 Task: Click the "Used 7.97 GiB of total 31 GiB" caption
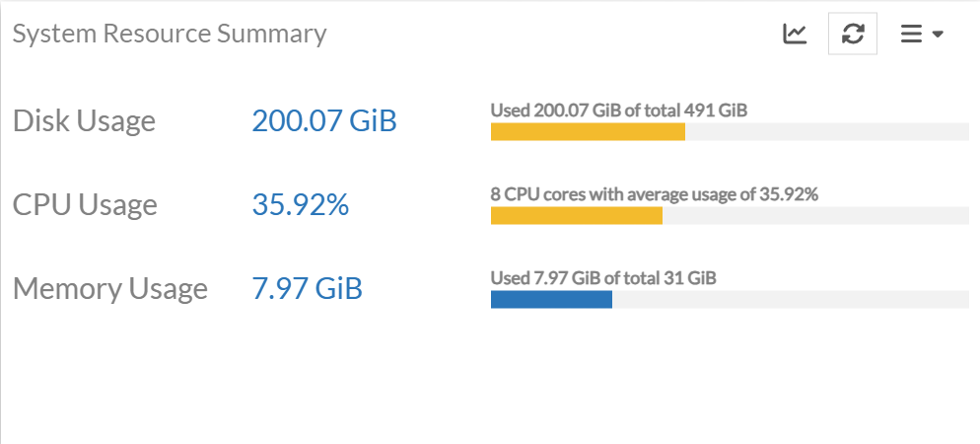tap(603, 278)
